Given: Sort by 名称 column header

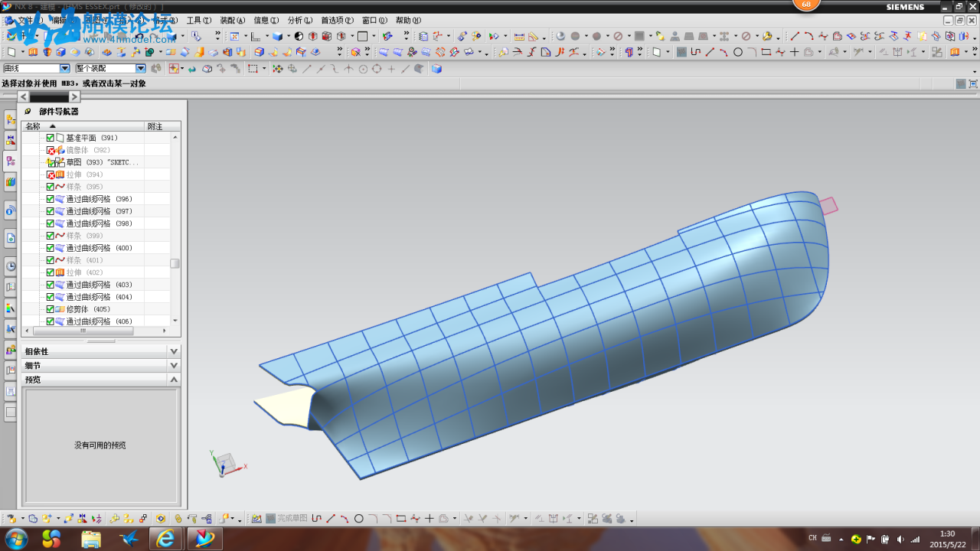Looking at the screenshot, I should tap(83, 126).
